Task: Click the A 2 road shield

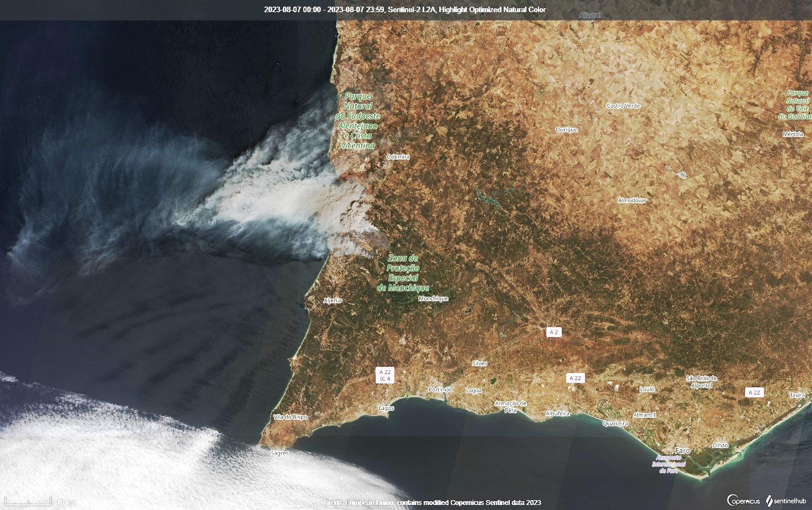Action: pos(553,332)
